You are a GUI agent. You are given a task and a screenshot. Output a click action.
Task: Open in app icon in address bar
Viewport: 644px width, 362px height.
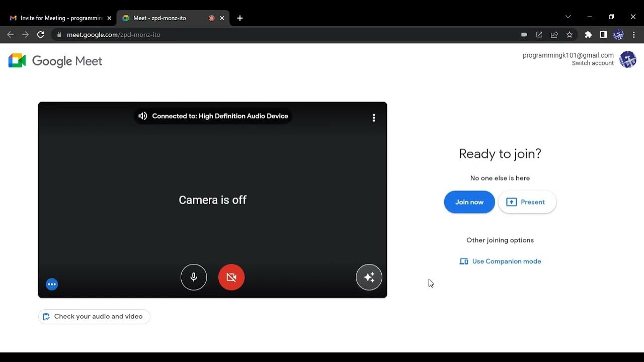pos(539,35)
